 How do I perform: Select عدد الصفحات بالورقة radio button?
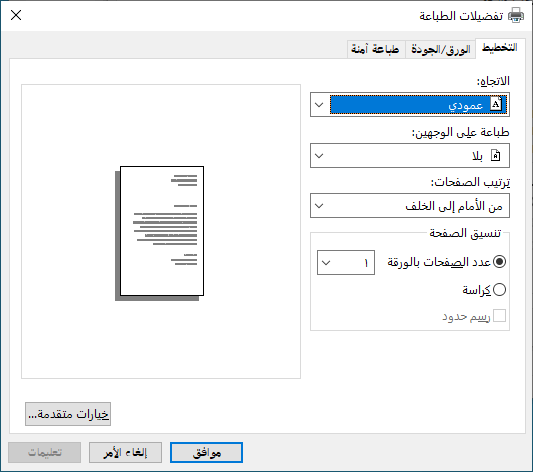pyautogui.click(x=499, y=262)
